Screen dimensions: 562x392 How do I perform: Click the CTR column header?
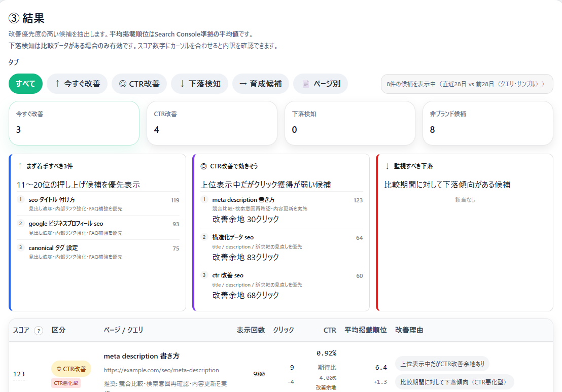pos(330,330)
